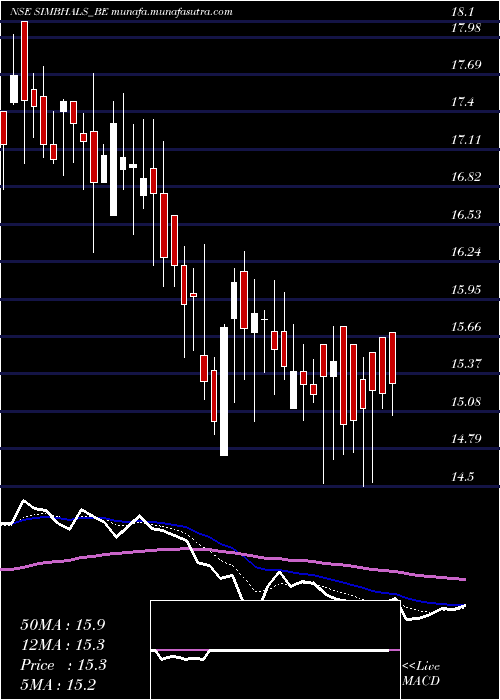This screenshot has height=700, width=500.
Task: Click the 5MA : 15.2 readout
Action: click(59, 685)
